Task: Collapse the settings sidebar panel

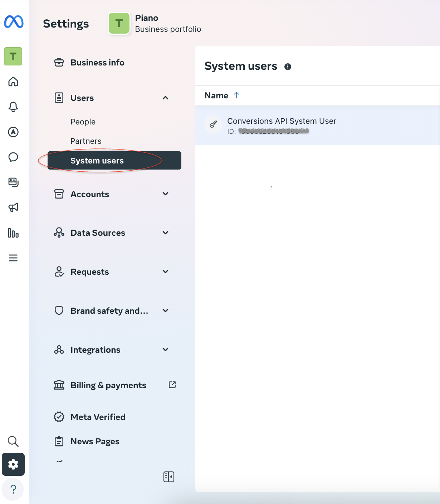Action: [169, 477]
